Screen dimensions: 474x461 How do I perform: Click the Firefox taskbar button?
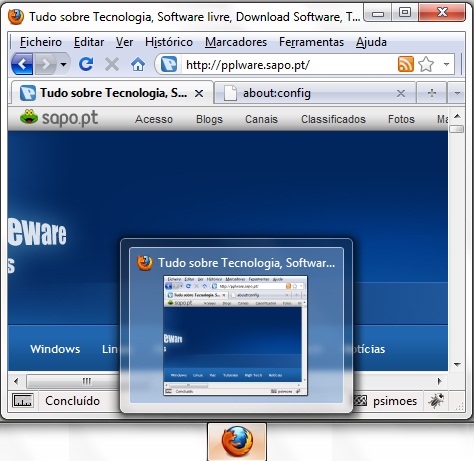237,442
